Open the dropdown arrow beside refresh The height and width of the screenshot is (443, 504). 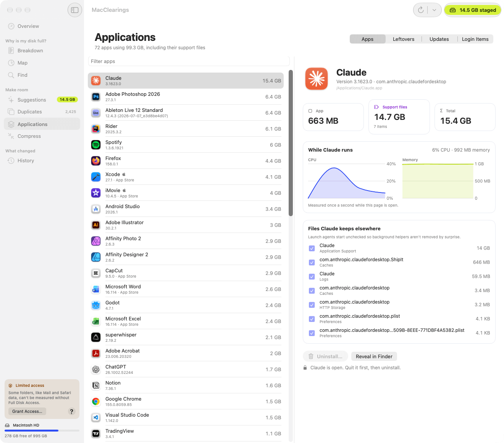click(x=434, y=10)
